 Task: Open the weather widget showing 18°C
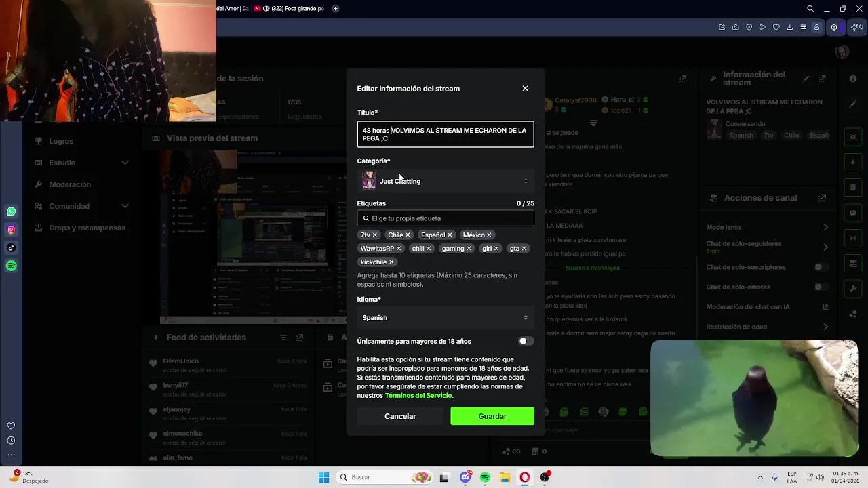[31, 477]
